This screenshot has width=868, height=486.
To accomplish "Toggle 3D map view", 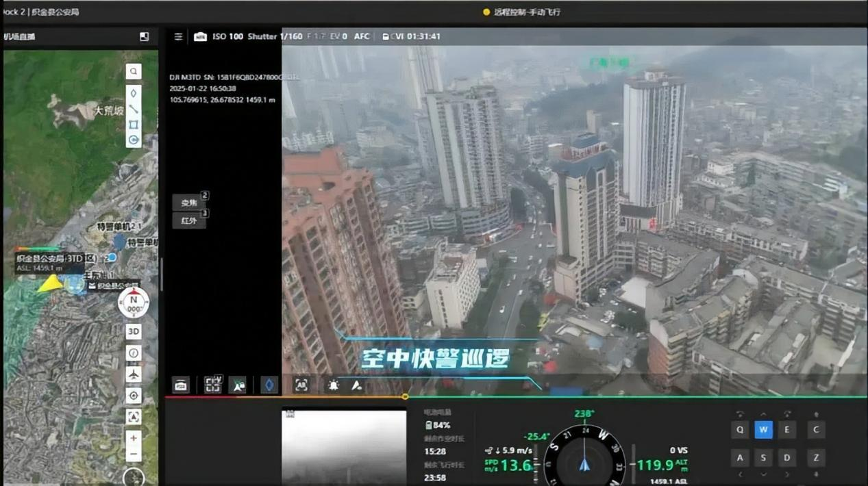I will click(134, 332).
